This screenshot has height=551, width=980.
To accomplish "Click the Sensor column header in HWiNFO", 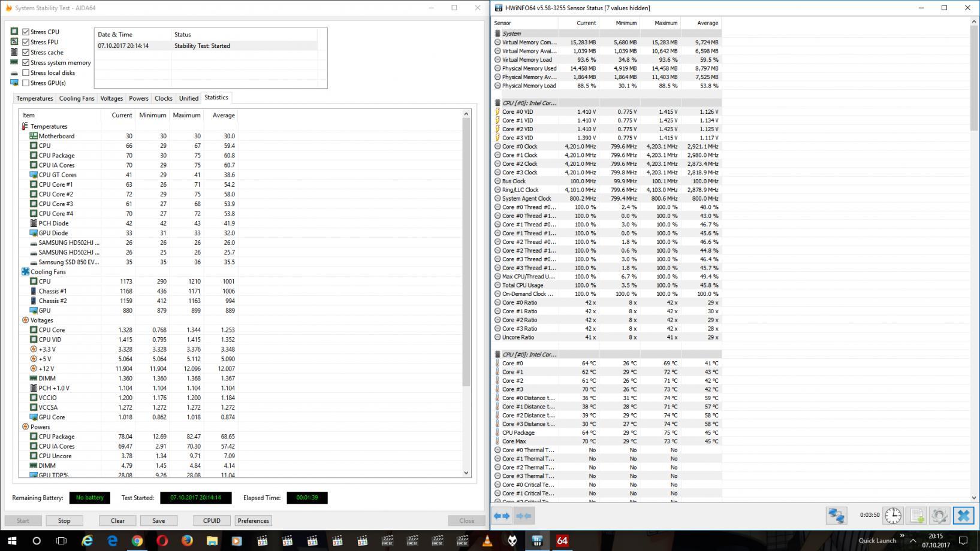I will [x=525, y=23].
